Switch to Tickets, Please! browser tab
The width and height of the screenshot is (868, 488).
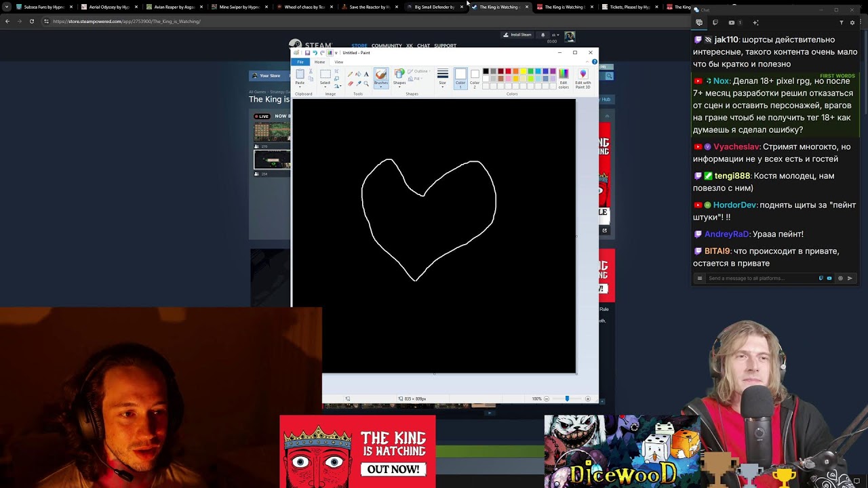pos(629,7)
